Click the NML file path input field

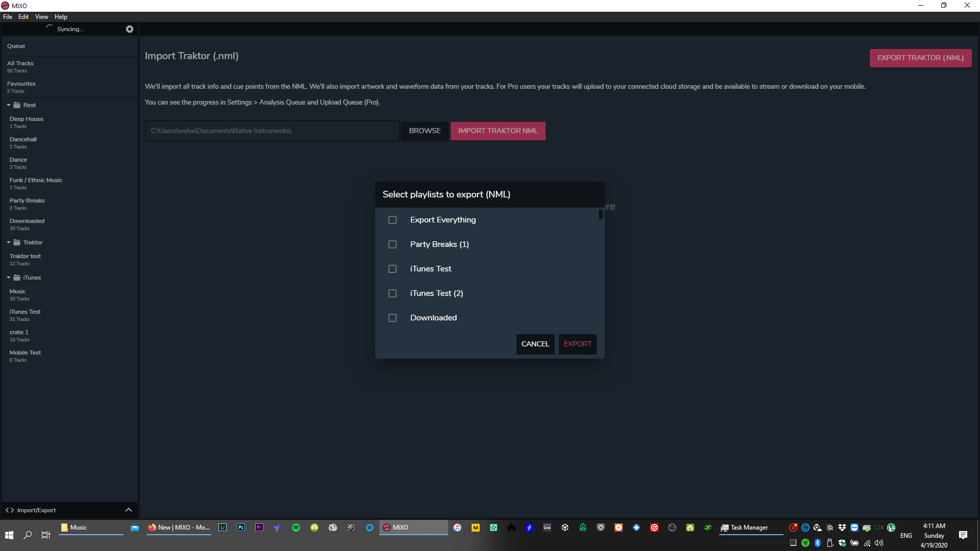273,131
